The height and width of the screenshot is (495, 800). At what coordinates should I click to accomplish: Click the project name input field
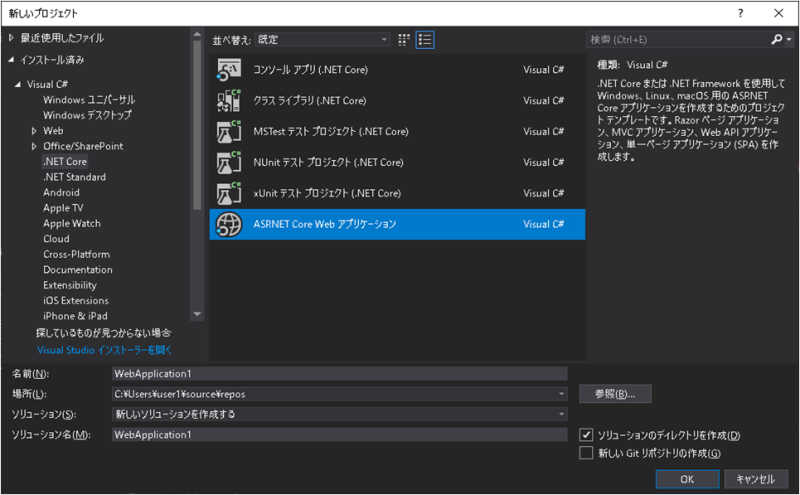pyautogui.click(x=339, y=374)
